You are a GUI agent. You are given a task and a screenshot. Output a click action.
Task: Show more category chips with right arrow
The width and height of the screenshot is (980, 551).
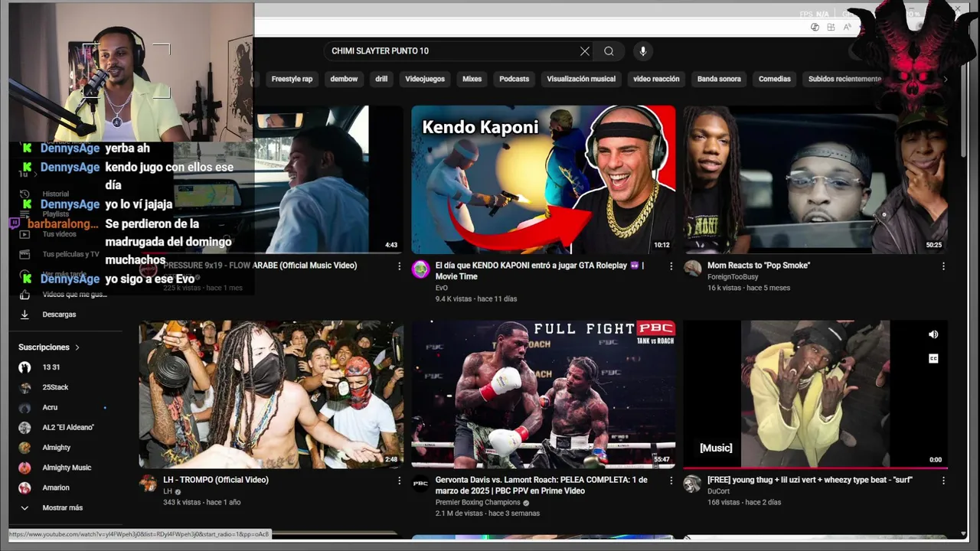coord(946,79)
